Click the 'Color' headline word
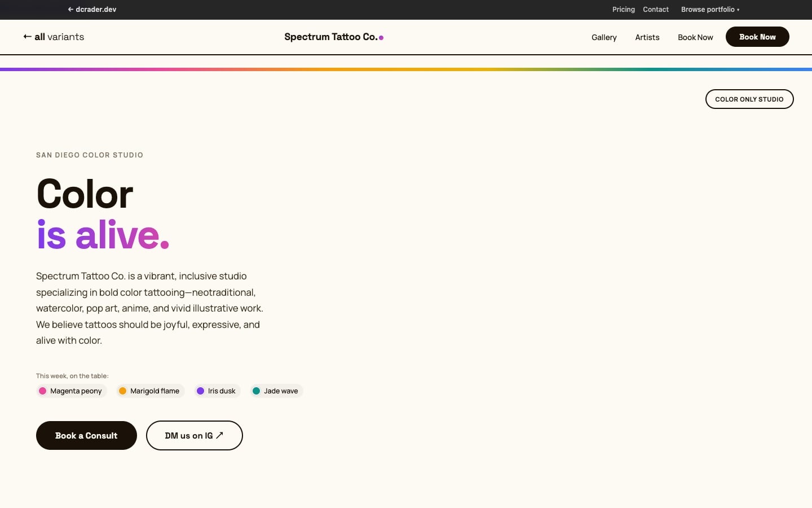This screenshot has width=812, height=508. point(85,194)
